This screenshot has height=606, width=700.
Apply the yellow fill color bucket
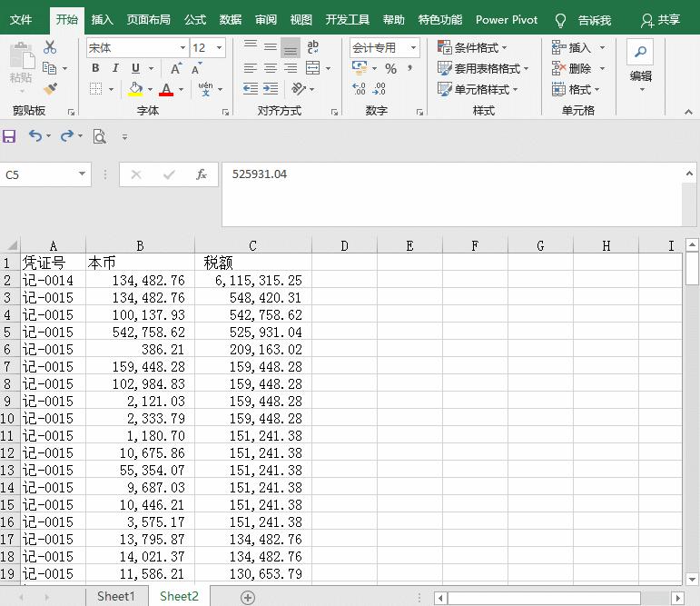click(135, 89)
